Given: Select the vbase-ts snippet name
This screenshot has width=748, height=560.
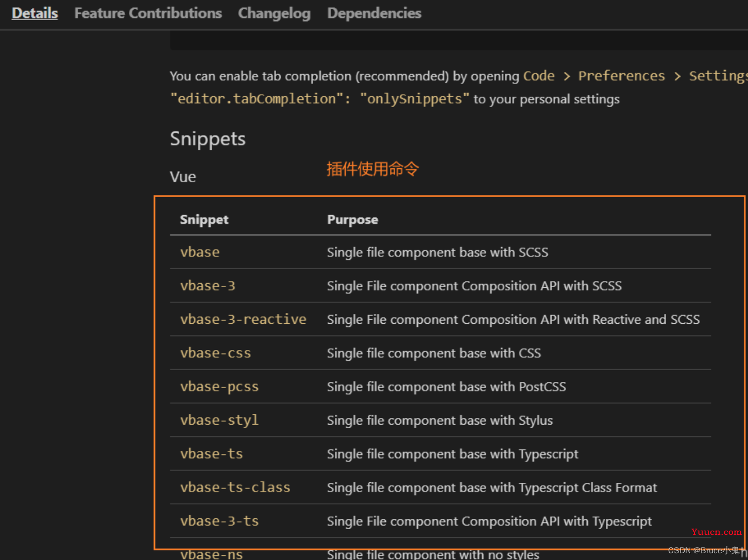Looking at the screenshot, I should pyautogui.click(x=211, y=454).
